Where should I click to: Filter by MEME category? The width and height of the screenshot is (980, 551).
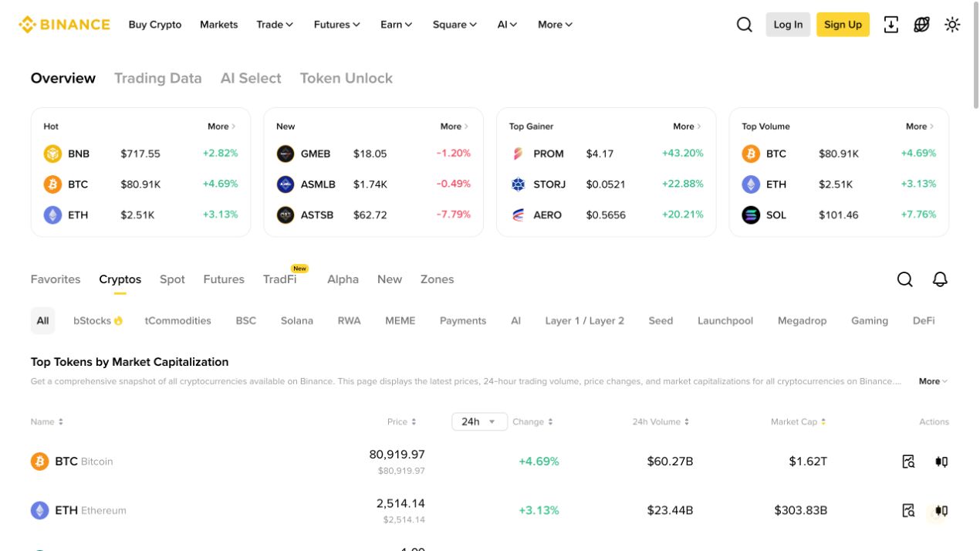coord(400,321)
